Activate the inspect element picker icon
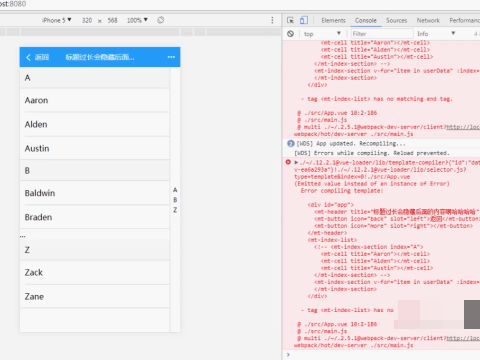This screenshot has width=480, height=360. point(290,20)
